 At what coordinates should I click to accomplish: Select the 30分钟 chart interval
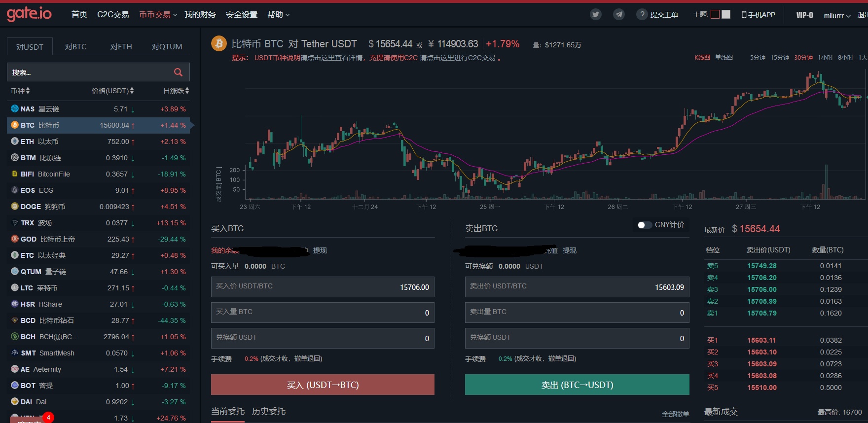(803, 58)
